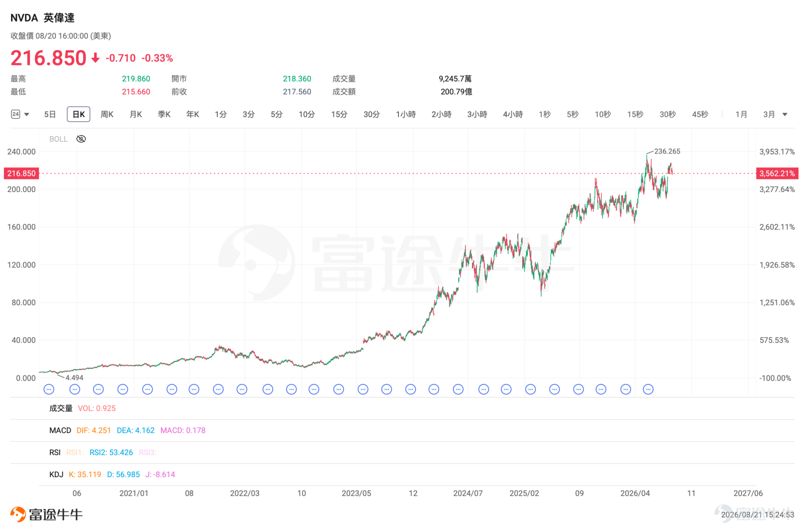Viewport: 805px width, 532px height.
Task: Click the 前收 value 217.560
Action: coord(297,92)
